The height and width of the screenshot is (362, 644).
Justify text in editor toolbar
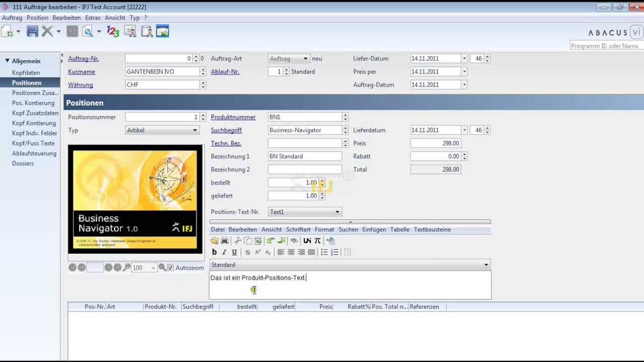click(x=311, y=252)
